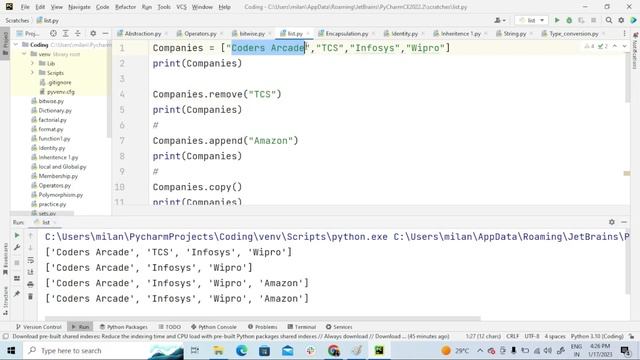Open the Terminal tool window
This screenshot has height=360, width=640.
coord(301,327)
